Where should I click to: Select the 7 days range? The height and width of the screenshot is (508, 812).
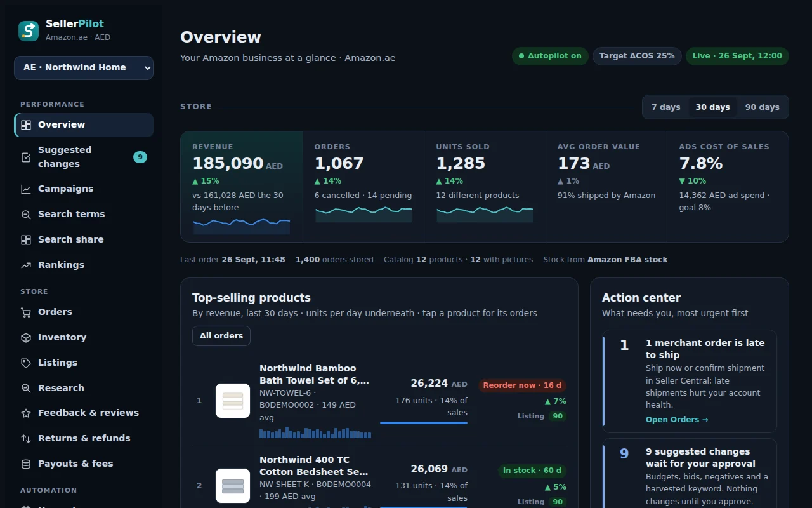[x=666, y=107]
